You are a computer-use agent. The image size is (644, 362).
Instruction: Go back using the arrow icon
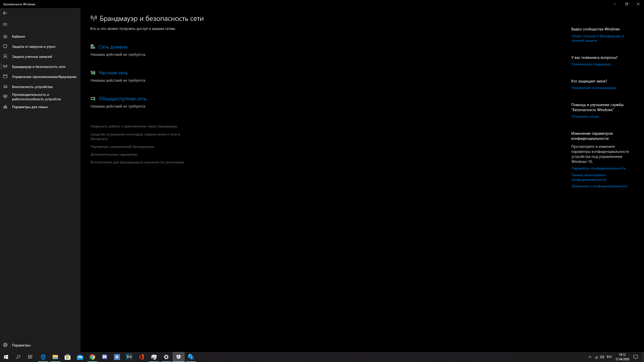click(5, 13)
